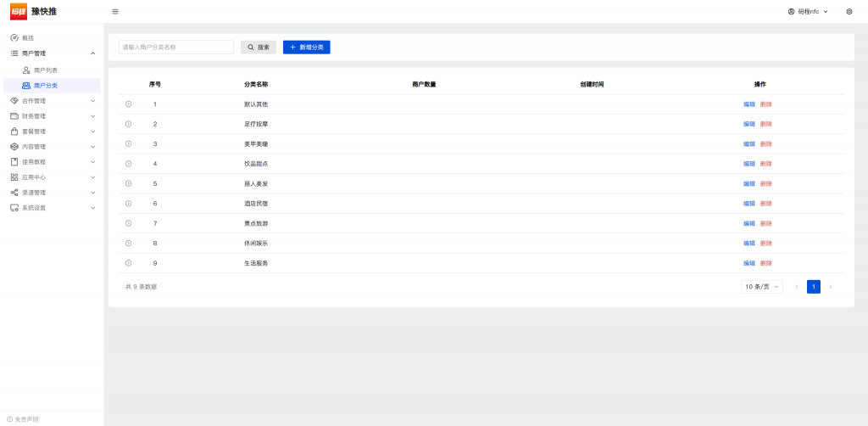Click the blue 新增分类 button
The image size is (868, 426).
[306, 48]
